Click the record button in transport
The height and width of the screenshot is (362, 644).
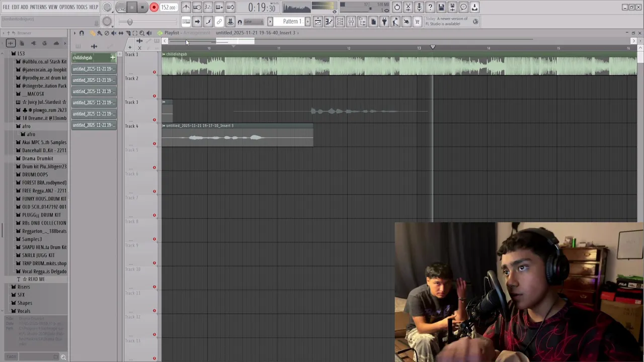(154, 8)
